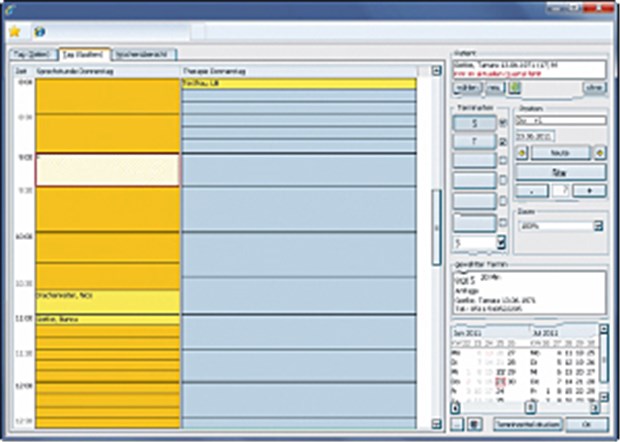Select the yellow appointment at top of Therapie column
This screenshot has width=620, height=442.
[x=299, y=83]
